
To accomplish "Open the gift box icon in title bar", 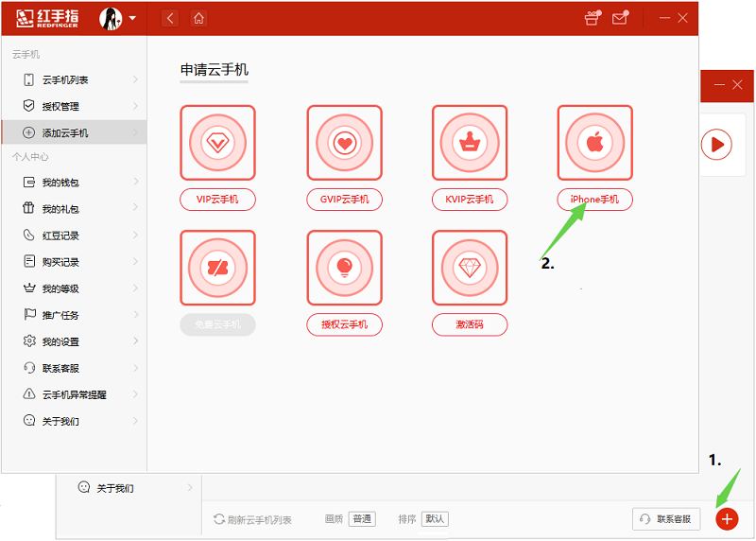I will [x=593, y=18].
